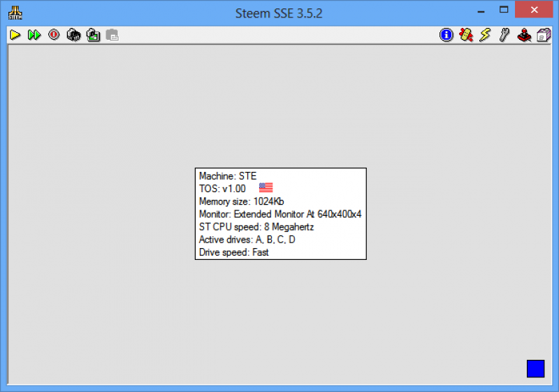Start emulation with the yellow Run button
Screen dimensions: 559x392
(15, 35)
